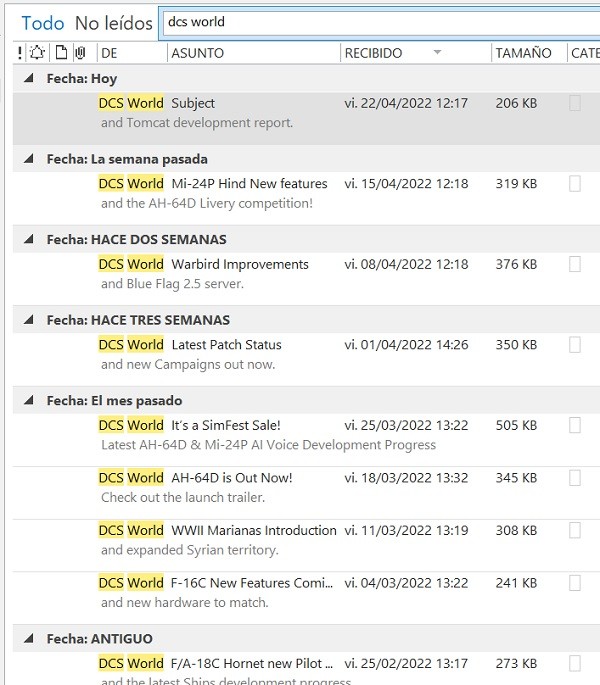Sort by TAMAÑO column header
This screenshot has width=600, height=685.
(x=523, y=53)
